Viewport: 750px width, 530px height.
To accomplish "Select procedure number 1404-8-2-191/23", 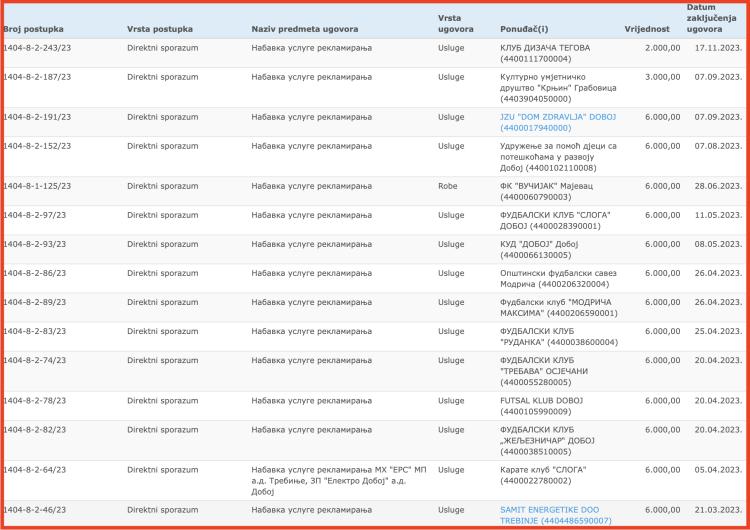I will point(37,117).
